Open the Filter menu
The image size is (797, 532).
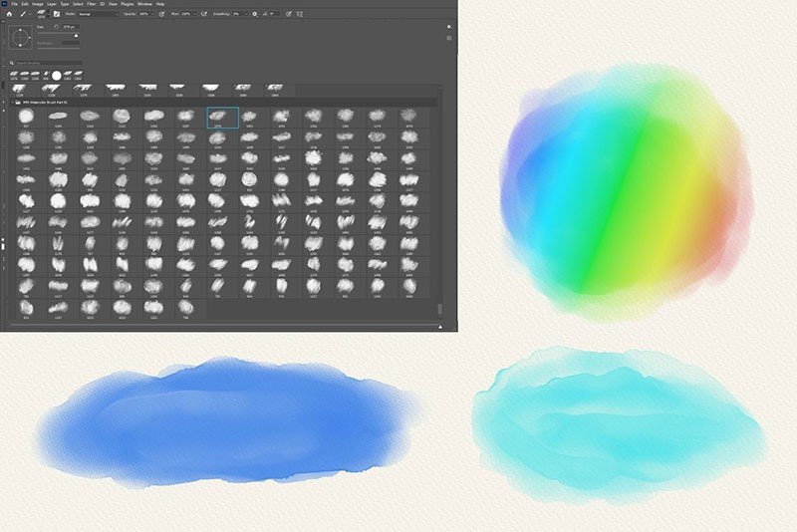click(x=92, y=4)
